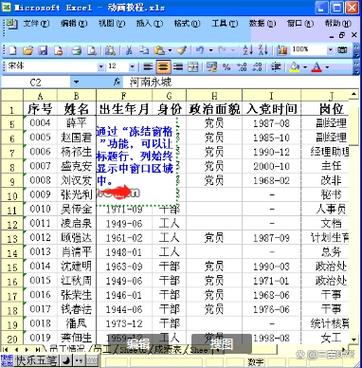Image resolution: width=362 pixels, height=368 pixels.
Task: Open the 文件 (File) menu
Action: coord(36,24)
